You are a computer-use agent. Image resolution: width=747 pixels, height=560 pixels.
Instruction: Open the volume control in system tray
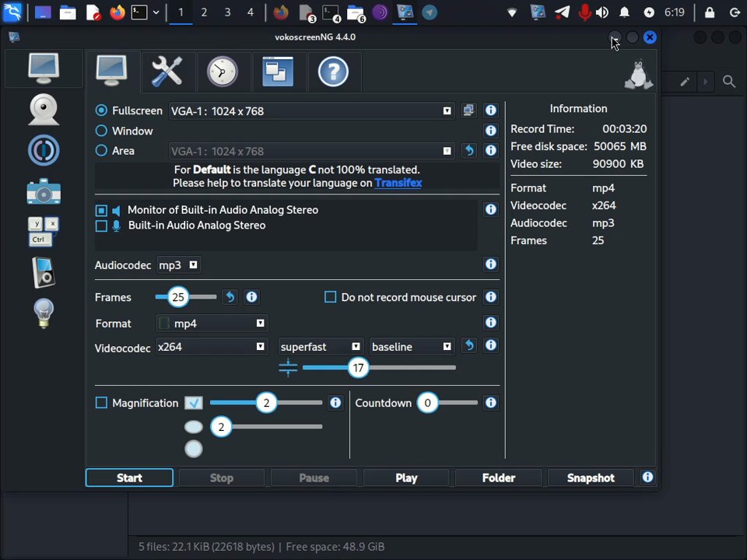[x=602, y=12]
